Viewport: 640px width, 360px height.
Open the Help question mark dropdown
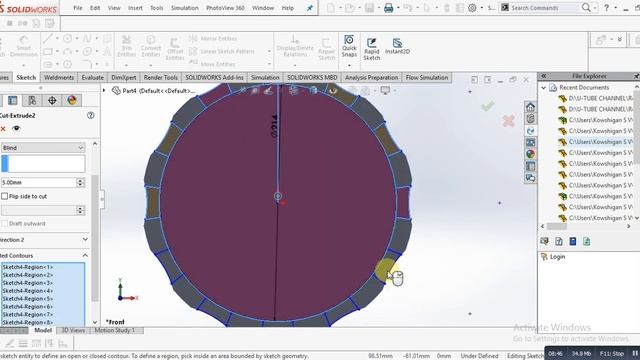(615, 8)
